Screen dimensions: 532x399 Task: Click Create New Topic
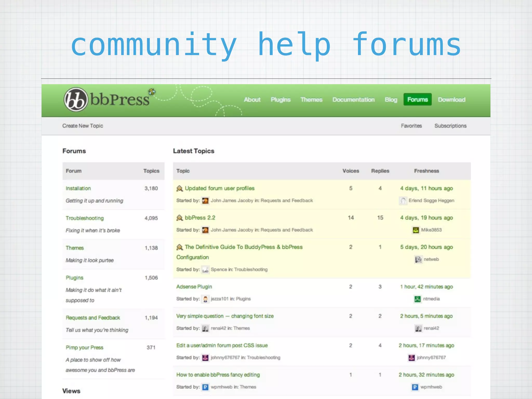83,126
